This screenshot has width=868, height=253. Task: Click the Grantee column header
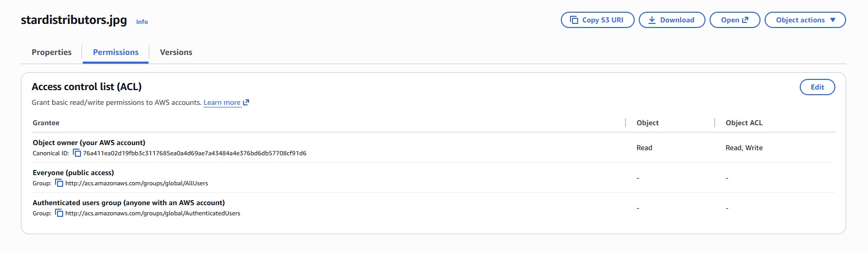click(46, 123)
